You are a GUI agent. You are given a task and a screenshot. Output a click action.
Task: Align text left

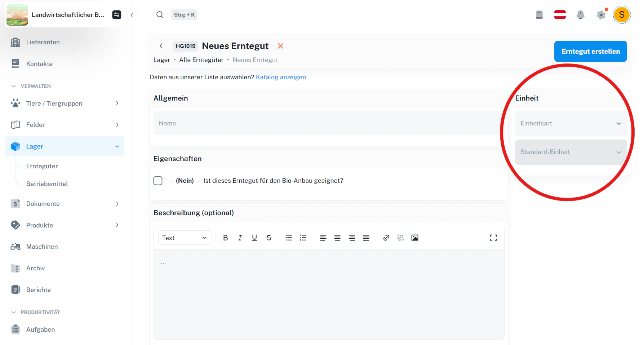[x=323, y=238]
